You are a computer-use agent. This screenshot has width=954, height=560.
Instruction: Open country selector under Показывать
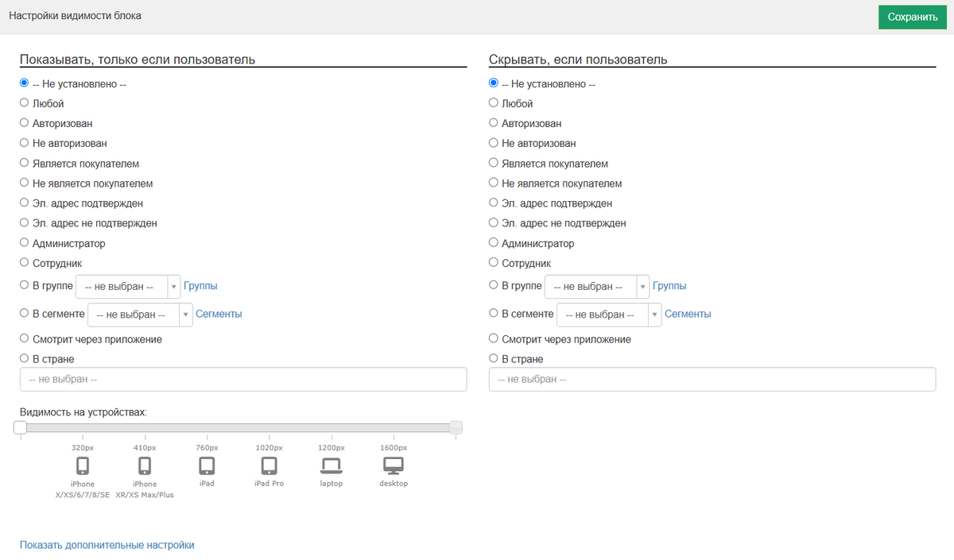pos(243,380)
